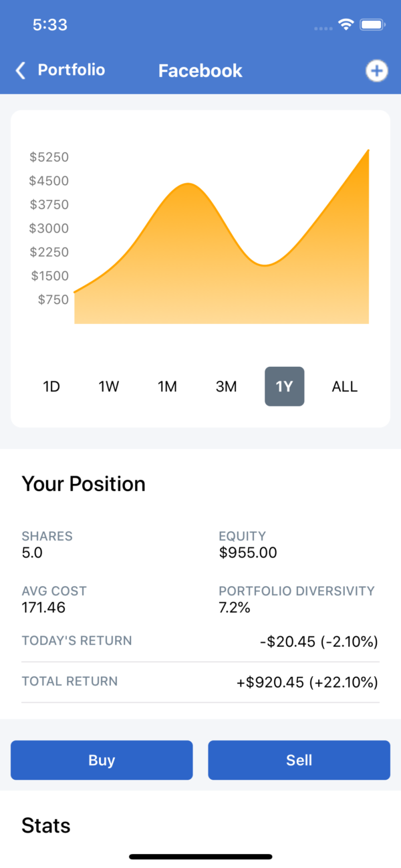Tap the Buy button

tap(102, 760)
